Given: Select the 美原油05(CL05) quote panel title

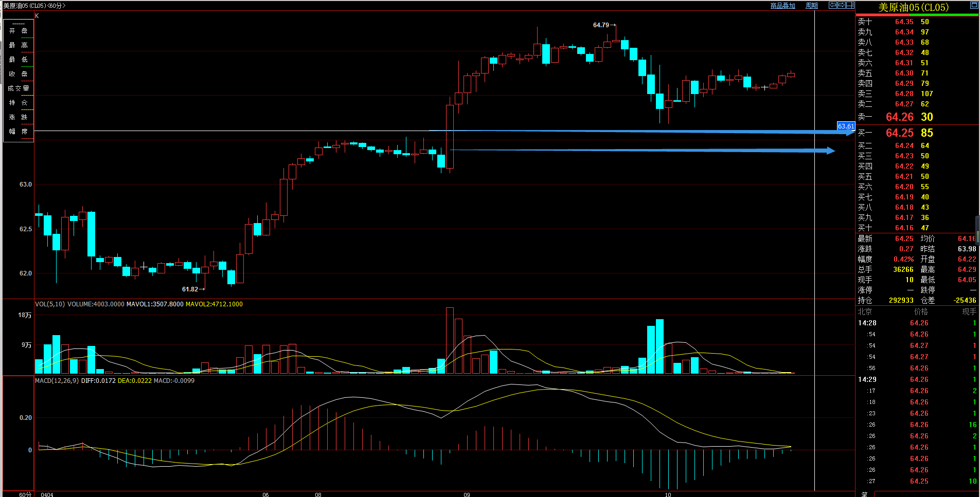Looking at the screenshot, I should point(914,7).
